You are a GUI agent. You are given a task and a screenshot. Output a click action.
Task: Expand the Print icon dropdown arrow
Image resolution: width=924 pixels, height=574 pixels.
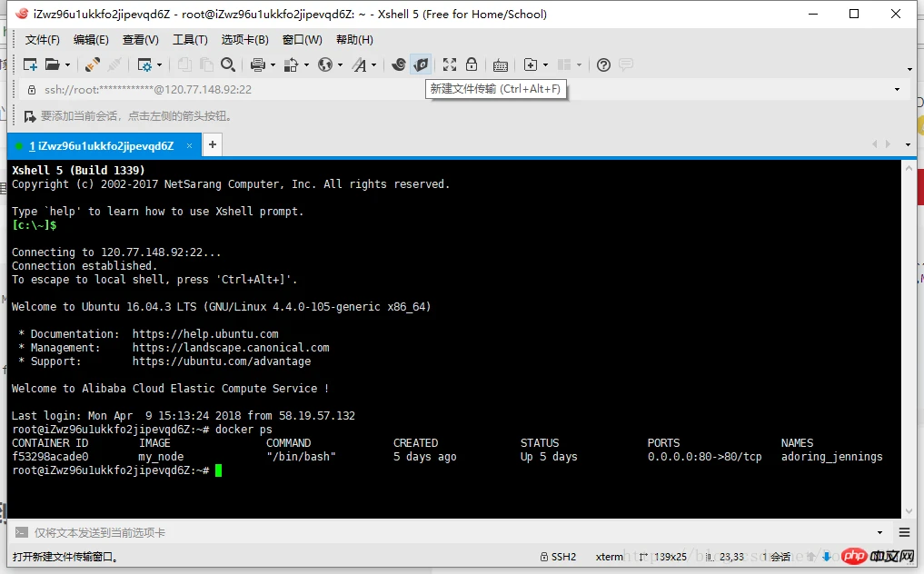(273, 64)
